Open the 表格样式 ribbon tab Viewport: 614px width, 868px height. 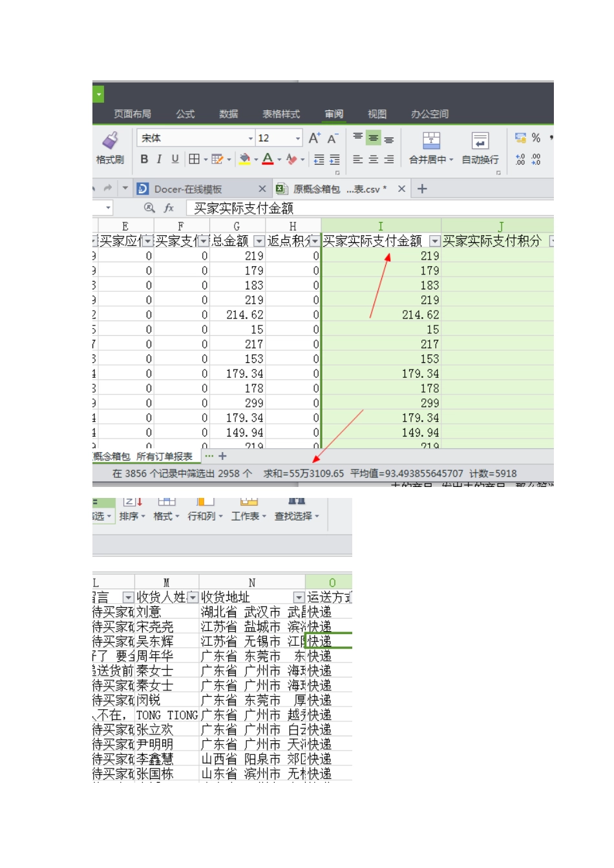click(281, 114)
